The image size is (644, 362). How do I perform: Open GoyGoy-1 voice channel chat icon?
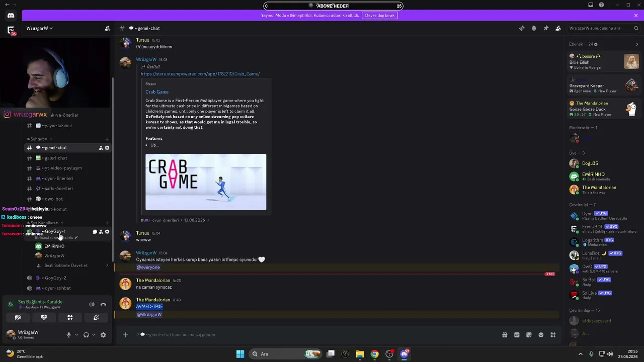[x=95, y=232]
